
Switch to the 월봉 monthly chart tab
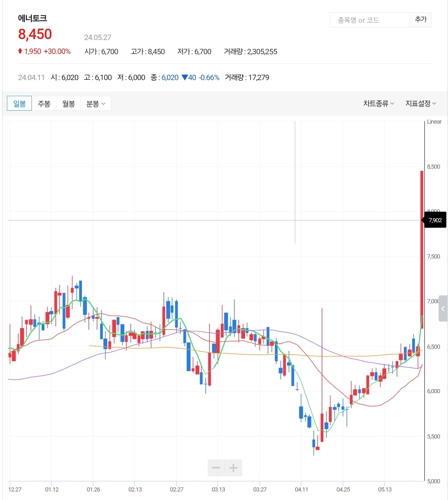pyautogui.click(x=68, y=103)
